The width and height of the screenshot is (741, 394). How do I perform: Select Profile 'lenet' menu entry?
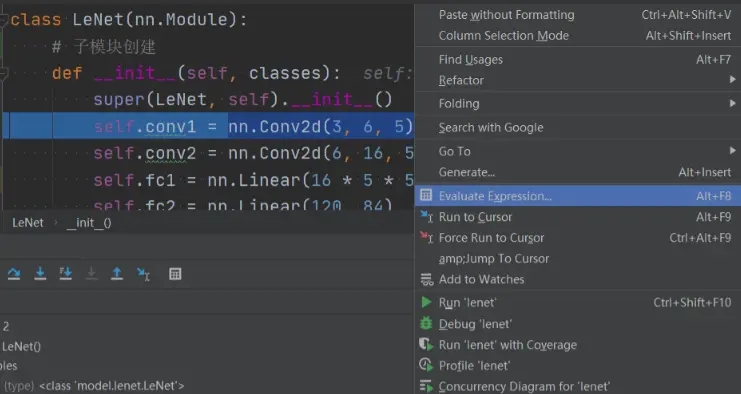coord(577,366)
